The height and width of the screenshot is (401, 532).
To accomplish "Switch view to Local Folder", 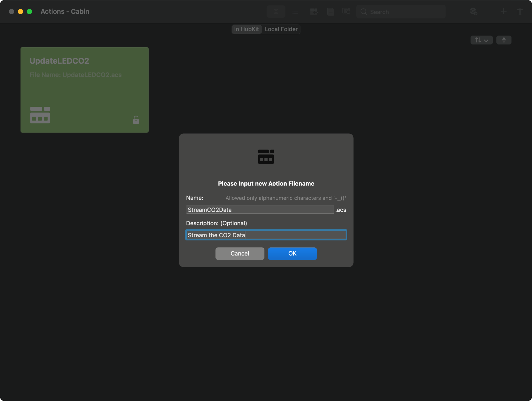I will (281, 29).
